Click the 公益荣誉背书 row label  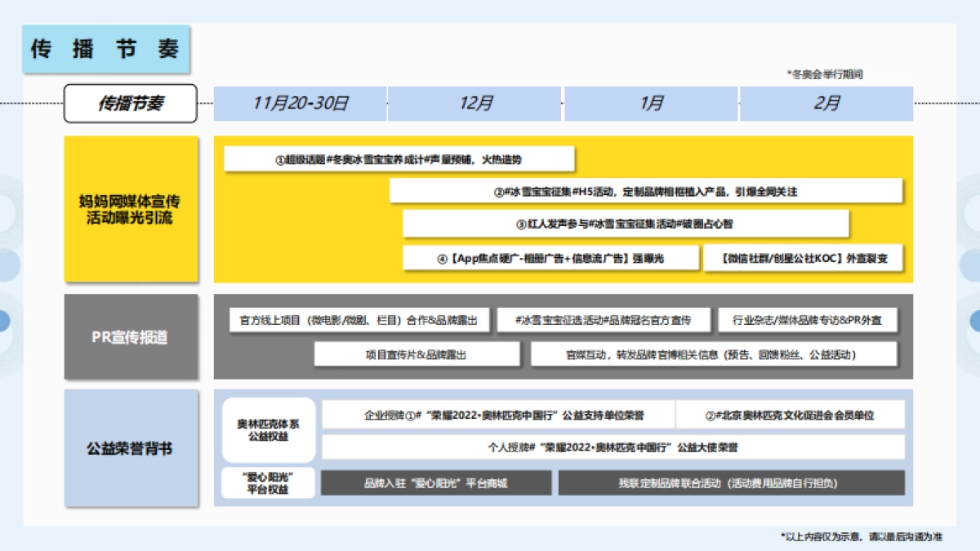(131, 448)
